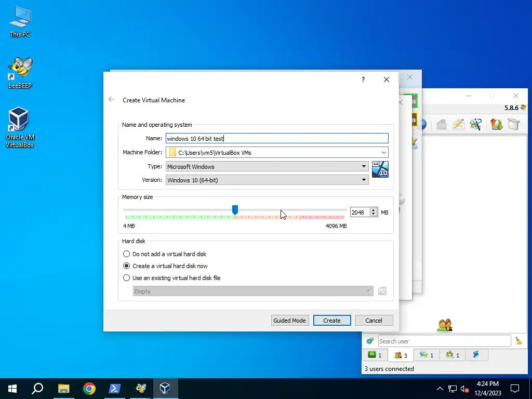Switch to beeBEEP groups tab
This screenshot has width=532, height=399.
pos(453,355)
